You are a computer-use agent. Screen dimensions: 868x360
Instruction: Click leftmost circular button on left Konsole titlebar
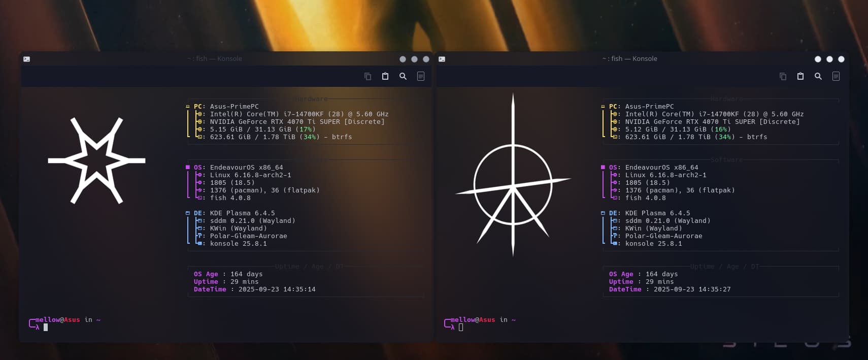[403, 59]
